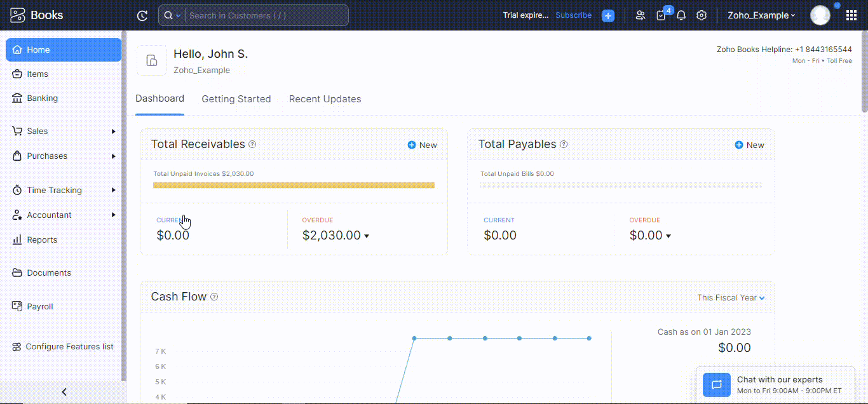Open Zoho settings gear

point(702,15)
